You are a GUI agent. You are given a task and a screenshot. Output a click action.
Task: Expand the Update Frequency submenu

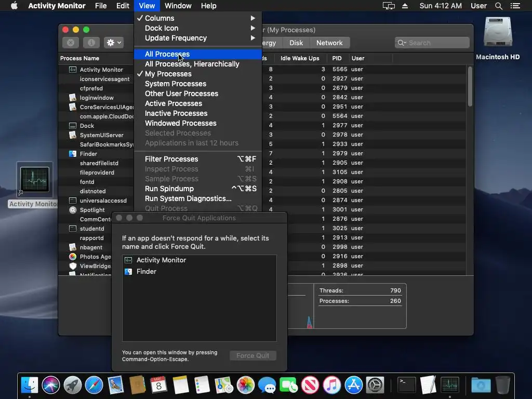[198, 37]
